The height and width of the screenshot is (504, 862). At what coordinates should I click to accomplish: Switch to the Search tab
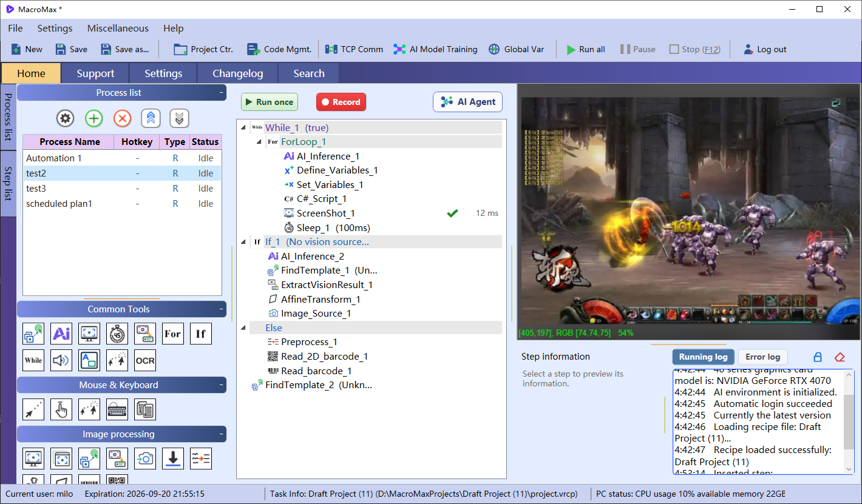pyautogui.click(x=309, y=73)
